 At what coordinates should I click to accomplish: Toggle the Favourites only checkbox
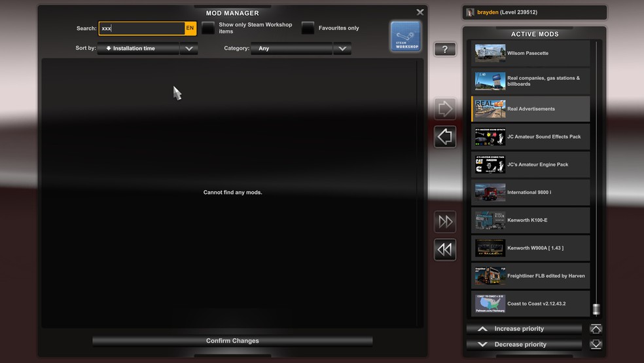click(x=308, y=28)
